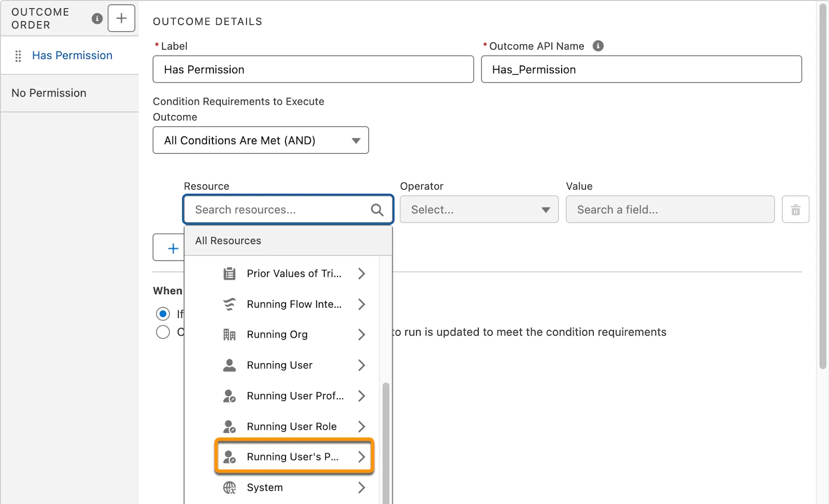This screenshot has width=829, height=504.
Task: Expand Running User chevron
Action: pos(362,365)
